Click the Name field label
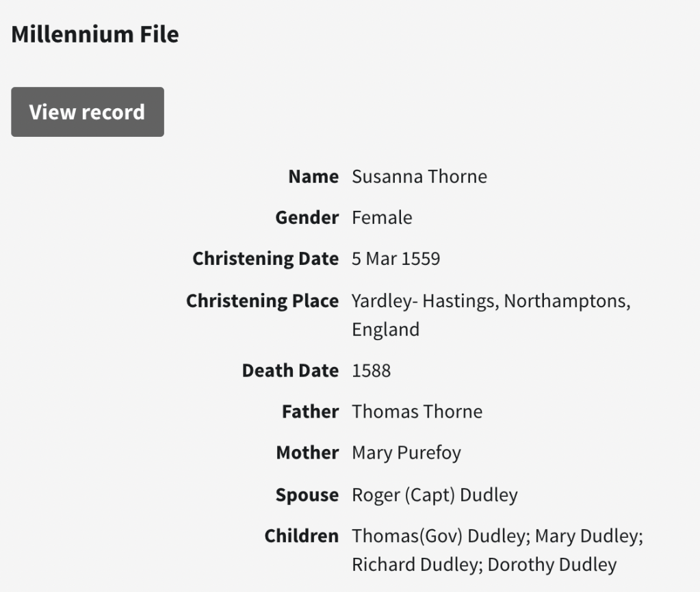 [313, 177]
